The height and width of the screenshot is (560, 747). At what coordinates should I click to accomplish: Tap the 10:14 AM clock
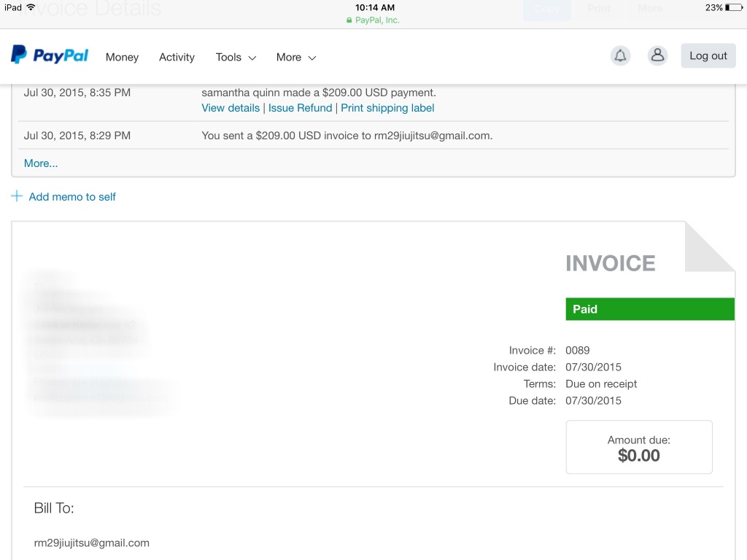pos(375,7)
